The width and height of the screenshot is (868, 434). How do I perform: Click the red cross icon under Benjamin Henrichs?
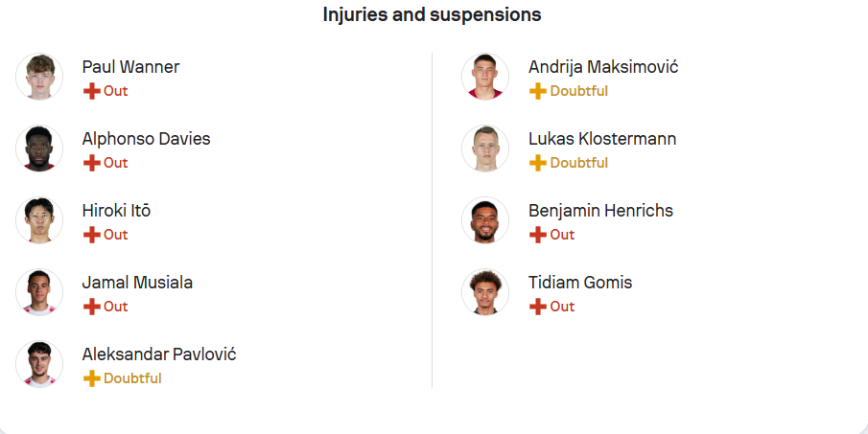coord(538,235)
